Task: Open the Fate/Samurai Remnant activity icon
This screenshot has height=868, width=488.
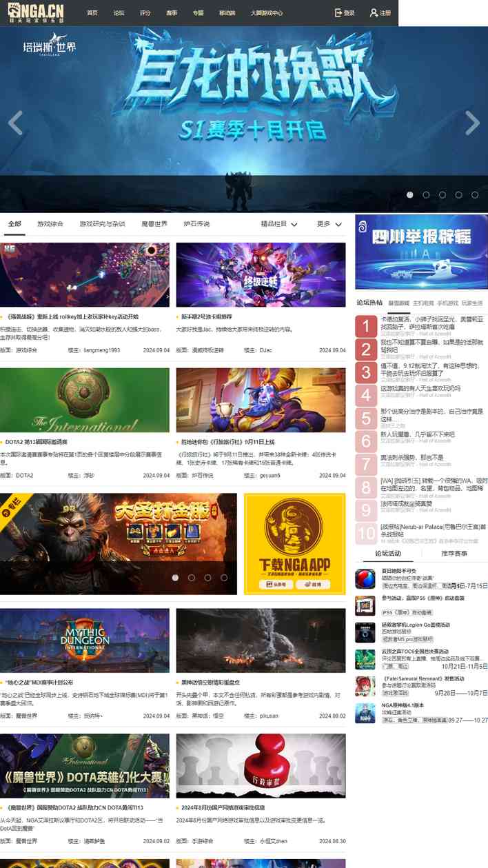Action: click(x=365, y=686)
